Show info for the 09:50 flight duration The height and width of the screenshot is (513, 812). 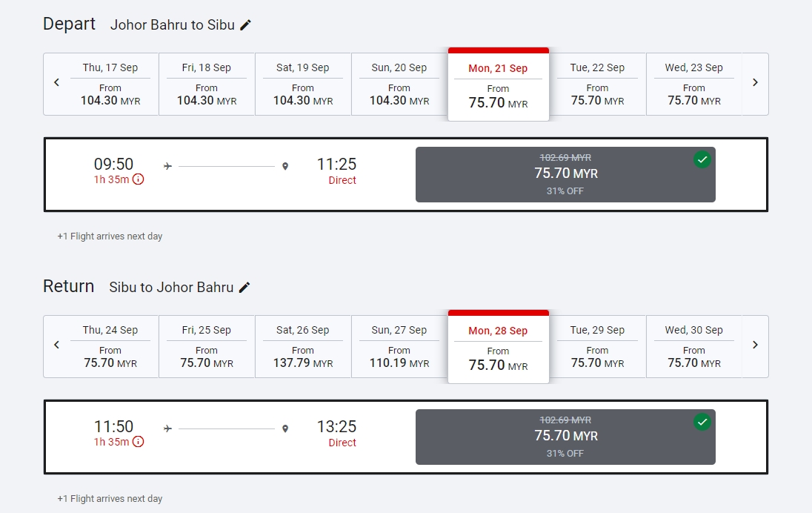pyautogui.click(x=138, y=179)
